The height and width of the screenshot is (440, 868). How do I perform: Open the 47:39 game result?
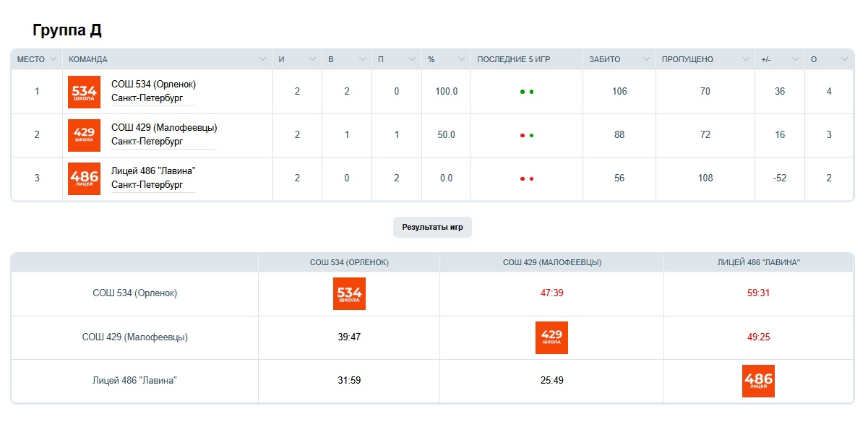pos(551,293)
